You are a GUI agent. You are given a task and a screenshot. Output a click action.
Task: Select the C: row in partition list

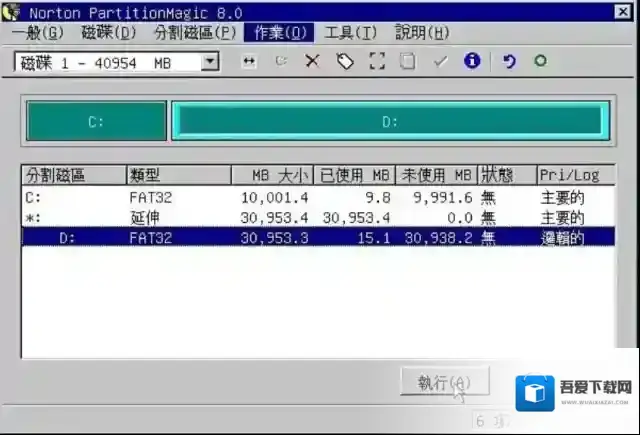(x=318, y=198)
